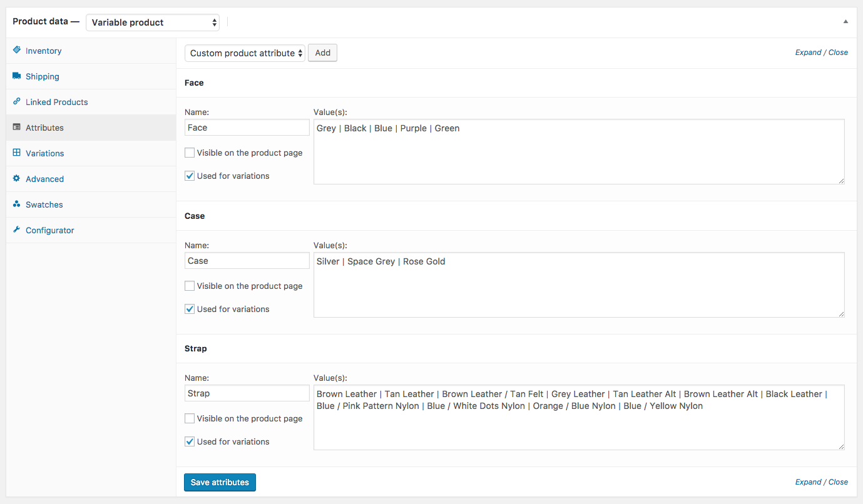Image resolution: width=863 pixels, height=504 pixels.
Task: Open the Variable product type dropdown
Action: (152, 22)
